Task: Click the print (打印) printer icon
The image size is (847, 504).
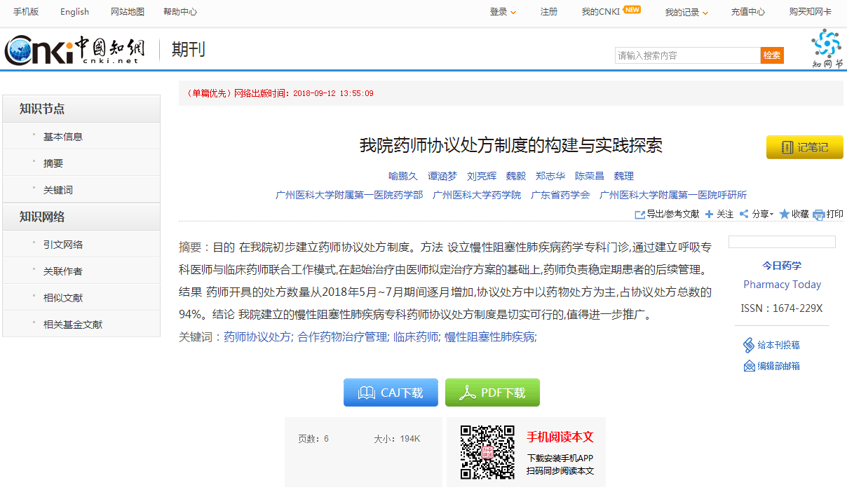Action: point(818,215)
